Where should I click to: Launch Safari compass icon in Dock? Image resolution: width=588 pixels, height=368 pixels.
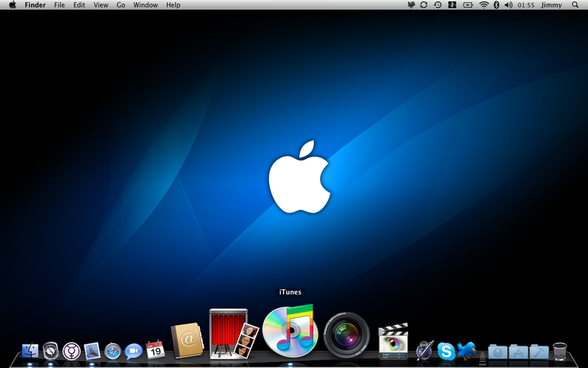[x=112, y=352]
